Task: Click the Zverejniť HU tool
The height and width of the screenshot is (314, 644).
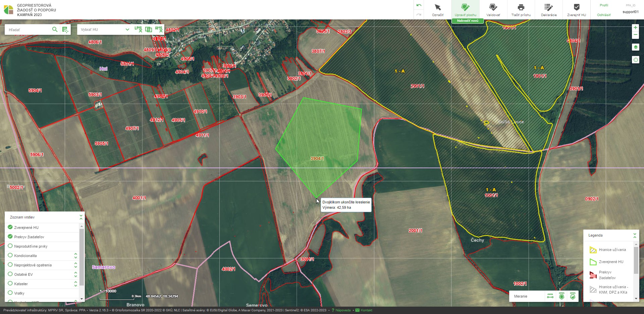Action: [x=577, y=9]
